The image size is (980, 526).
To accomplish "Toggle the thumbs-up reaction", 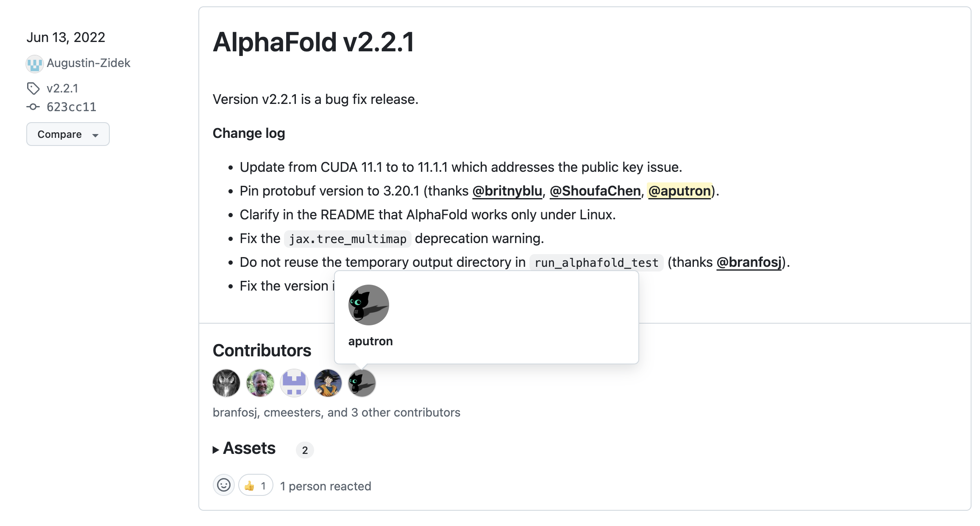I will tap(256, 485).
